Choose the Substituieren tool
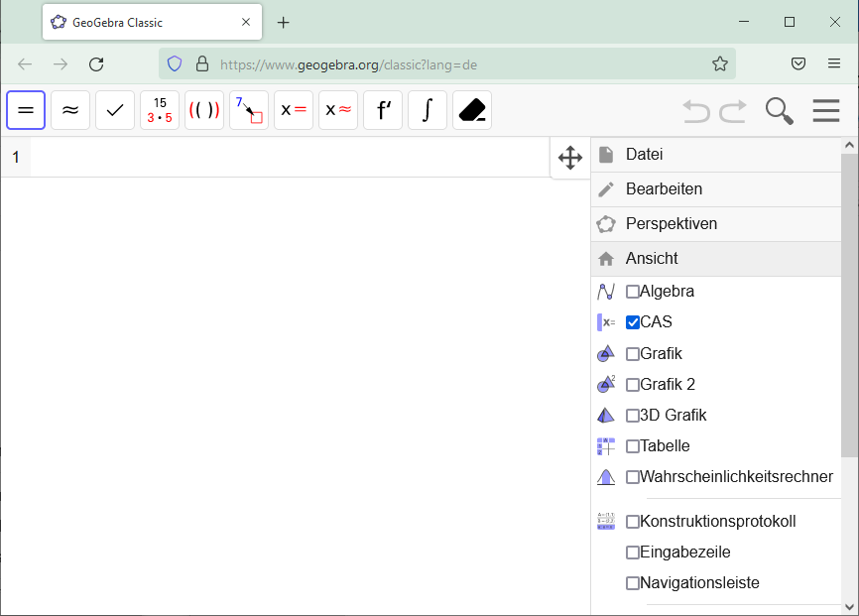The image size is (859, 616). point(248,110)
